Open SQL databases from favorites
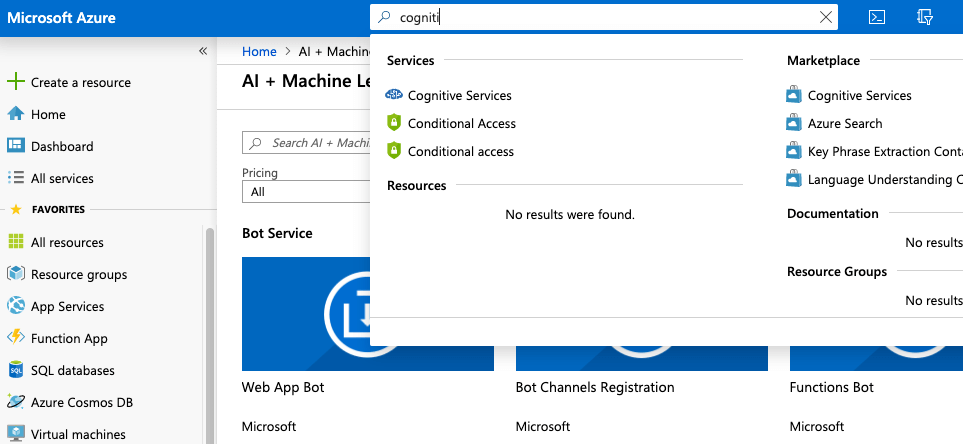963x444 pixels. click(72, 370)
